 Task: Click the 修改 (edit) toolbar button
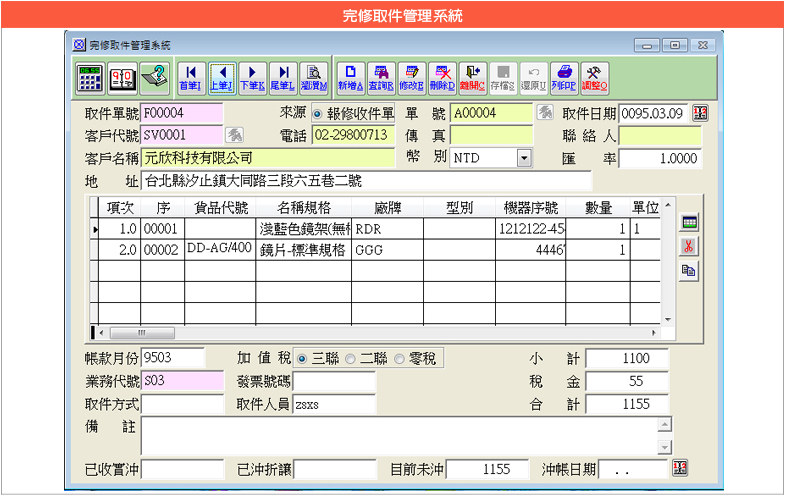[411, 75]
